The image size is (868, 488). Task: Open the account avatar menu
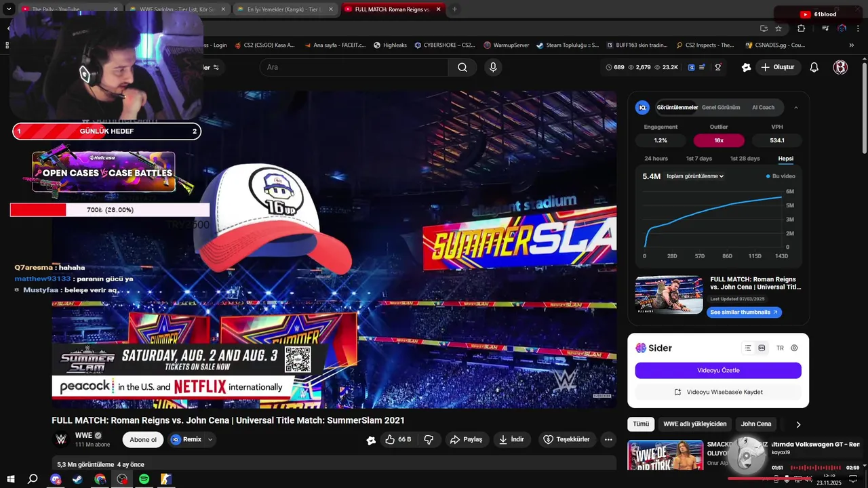click(840, 67)
